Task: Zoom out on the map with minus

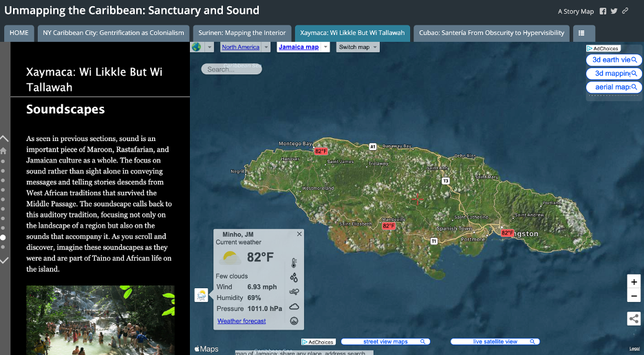Action: [634, 296]
